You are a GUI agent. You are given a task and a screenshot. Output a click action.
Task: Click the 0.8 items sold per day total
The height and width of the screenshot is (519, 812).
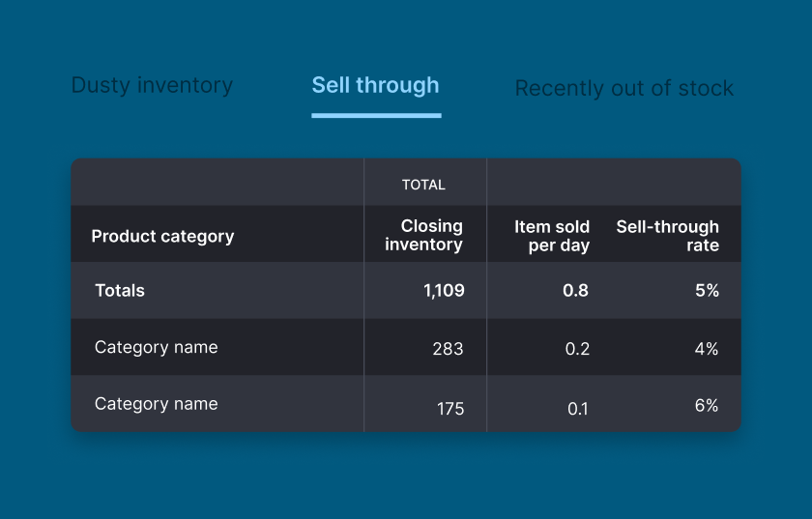point(575,290)
